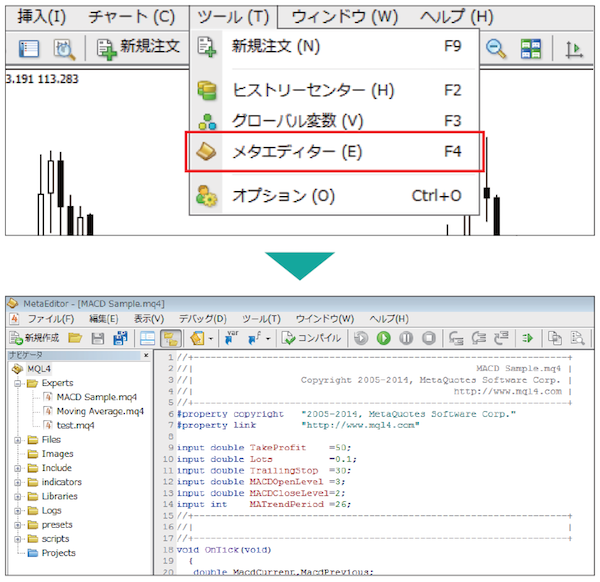Open the チャート(C) menu
The height and width of the screenshot is (582, 600).
[x=131, y=17]
